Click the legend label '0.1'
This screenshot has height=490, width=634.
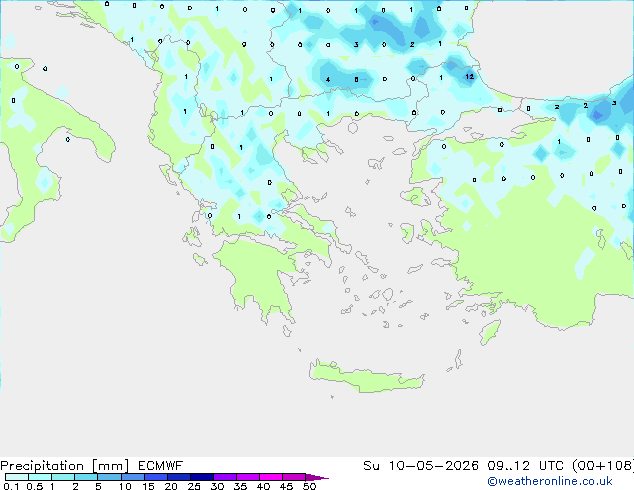coord(11,486)
